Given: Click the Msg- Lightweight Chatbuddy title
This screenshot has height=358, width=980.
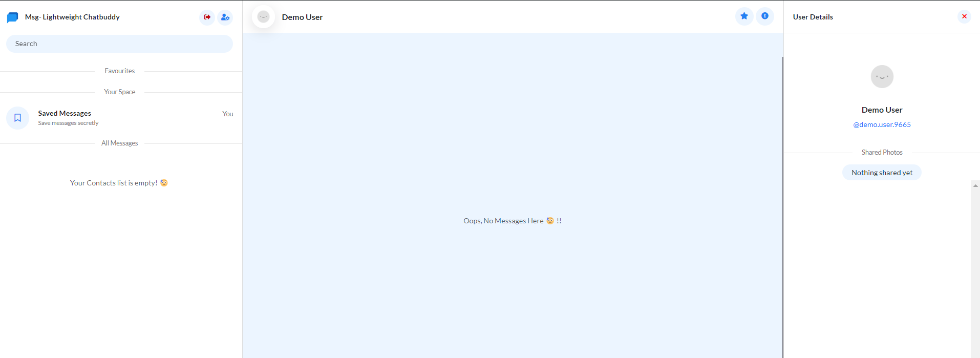Looking at the screenshot, I should coord(72,17).
